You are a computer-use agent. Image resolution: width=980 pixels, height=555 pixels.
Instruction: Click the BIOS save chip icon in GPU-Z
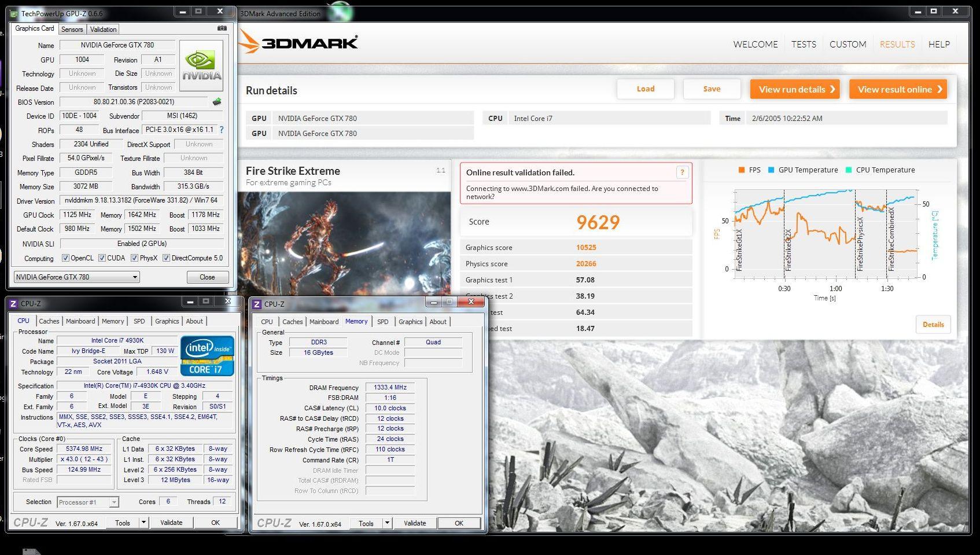217,102
